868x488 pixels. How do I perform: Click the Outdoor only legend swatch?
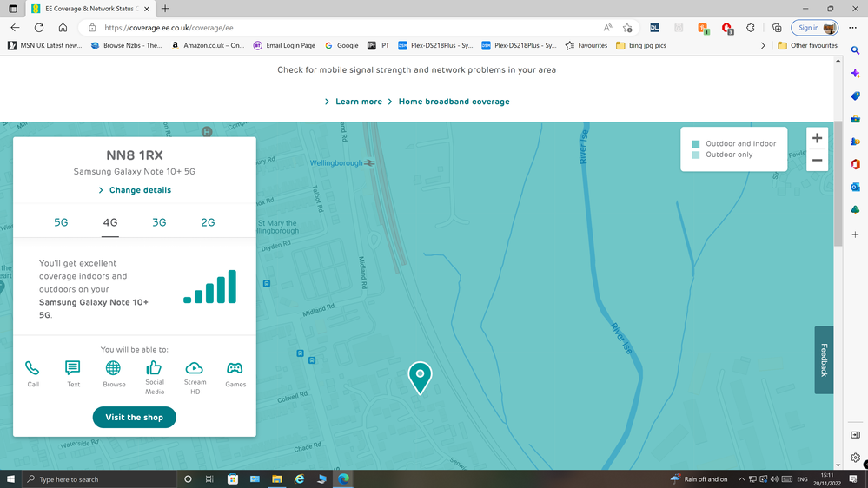pyautogui.click(x=696, y=155)
